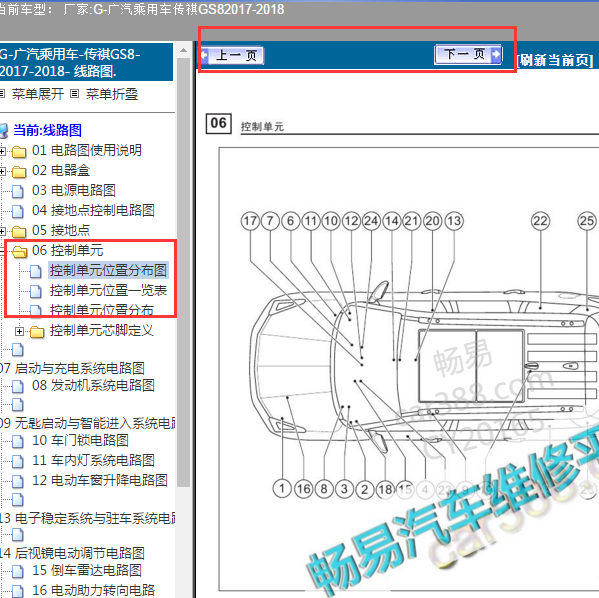Click page icon beside 12 电动车窗升降电路图

pyautogui.click(x=18, y=481)
